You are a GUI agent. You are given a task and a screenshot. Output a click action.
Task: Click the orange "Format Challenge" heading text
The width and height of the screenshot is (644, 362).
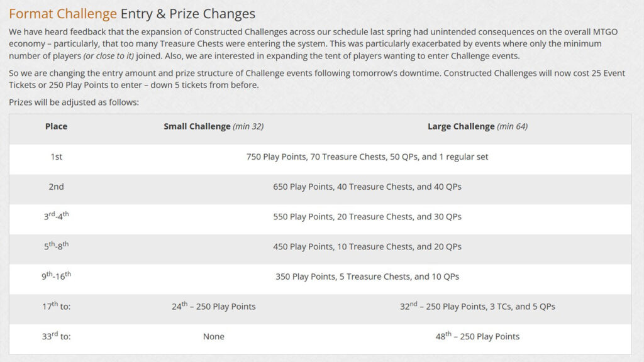(63, 13)
